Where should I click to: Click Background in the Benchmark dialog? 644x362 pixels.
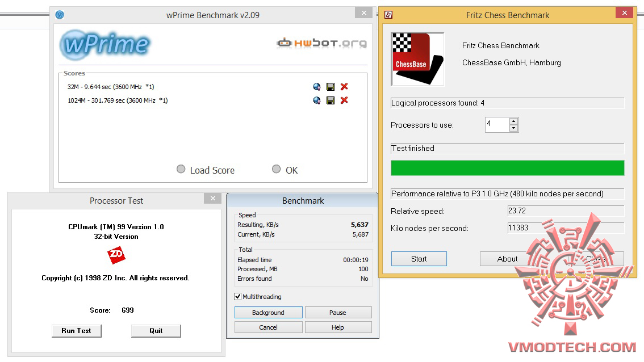click(x=268, y=313)
